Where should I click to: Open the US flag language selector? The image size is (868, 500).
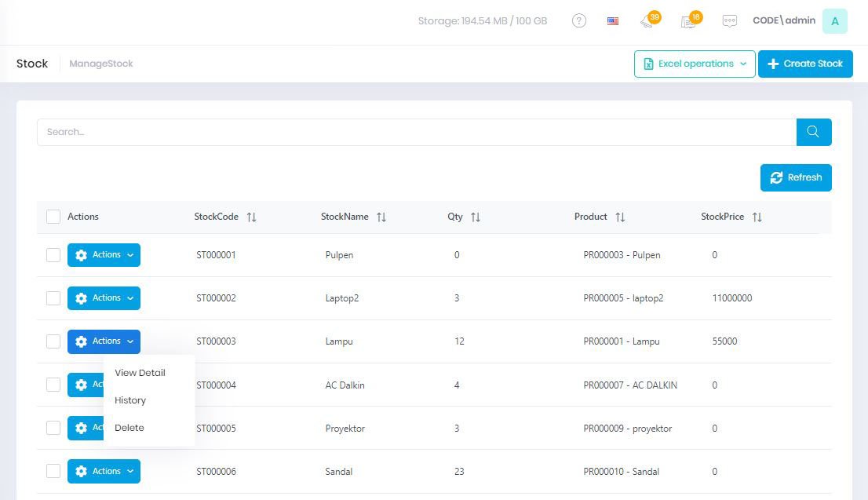[x=613, y=21]
